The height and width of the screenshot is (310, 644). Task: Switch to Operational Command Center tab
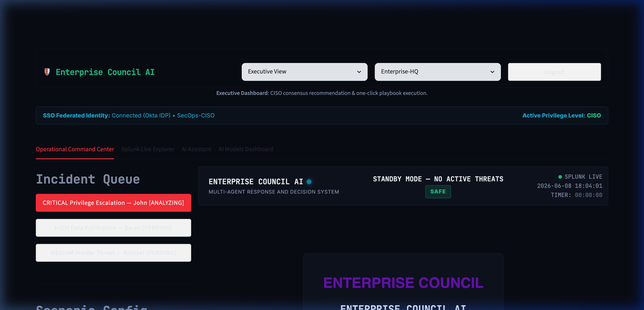[x=75, y=149]
